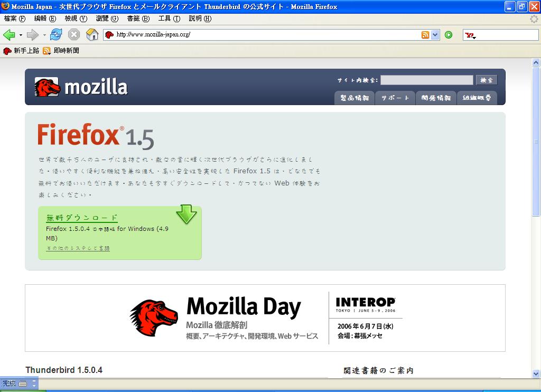Reload the current page
Image resolution: width=541 pixels, height=392 pixels.
pyautogui.click(x=56, y=34)
